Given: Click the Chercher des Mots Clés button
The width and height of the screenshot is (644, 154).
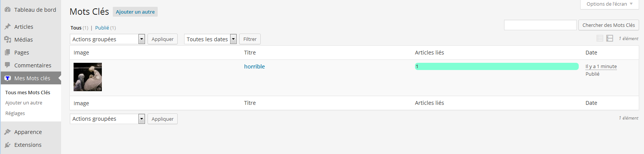Looking at the screenshot, I should click(609, 25).
